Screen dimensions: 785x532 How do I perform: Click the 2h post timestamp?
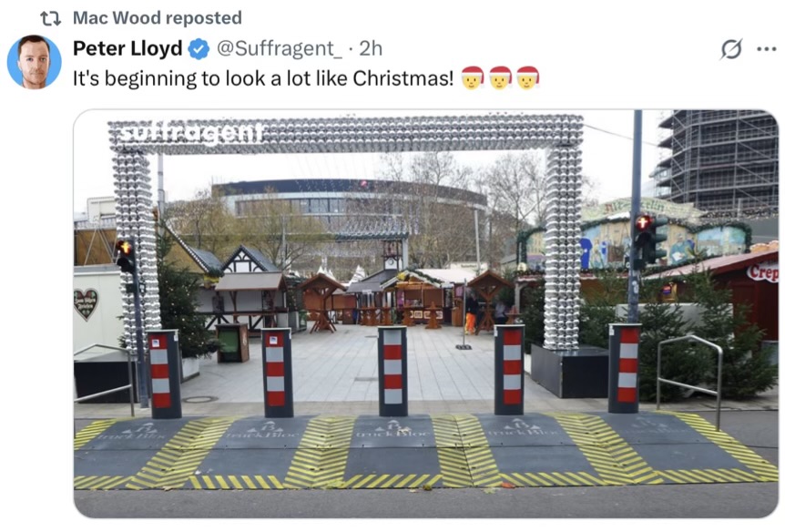click(x=371, y=48)
